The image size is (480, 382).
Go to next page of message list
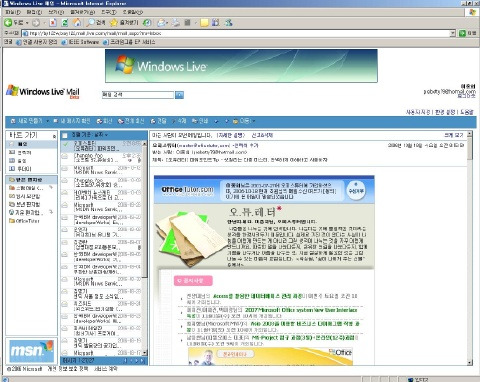(136, 360)
